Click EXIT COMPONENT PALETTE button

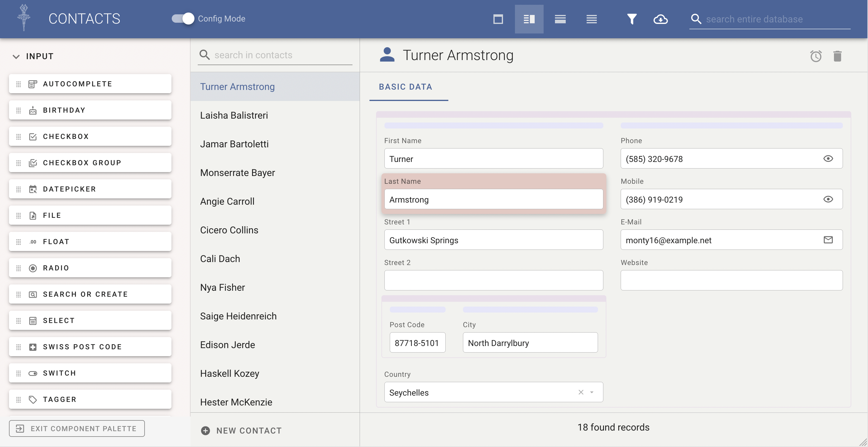pyautogui.click(x=77, y=428)
